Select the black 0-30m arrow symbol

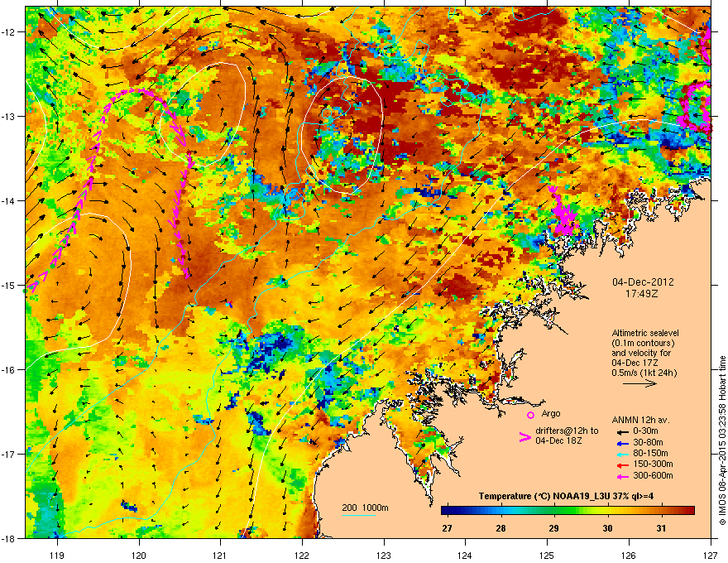(623, 431)
